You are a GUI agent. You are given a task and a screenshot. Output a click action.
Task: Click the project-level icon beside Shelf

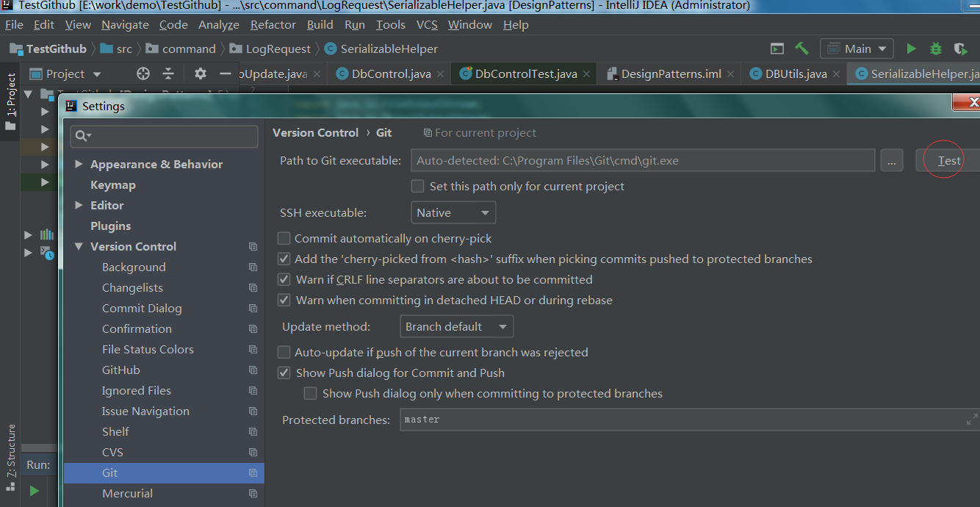click(x=253, y=432)
